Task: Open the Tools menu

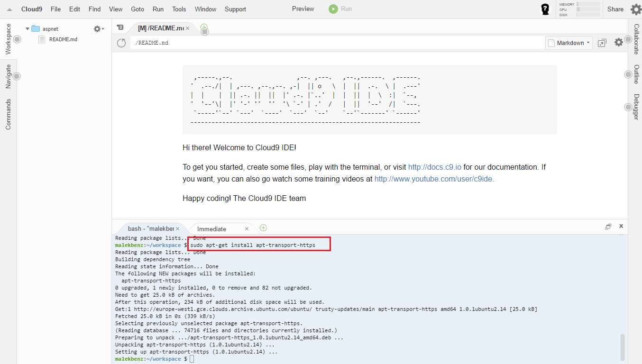Action: pyautogui.click(x=179, y=9)
